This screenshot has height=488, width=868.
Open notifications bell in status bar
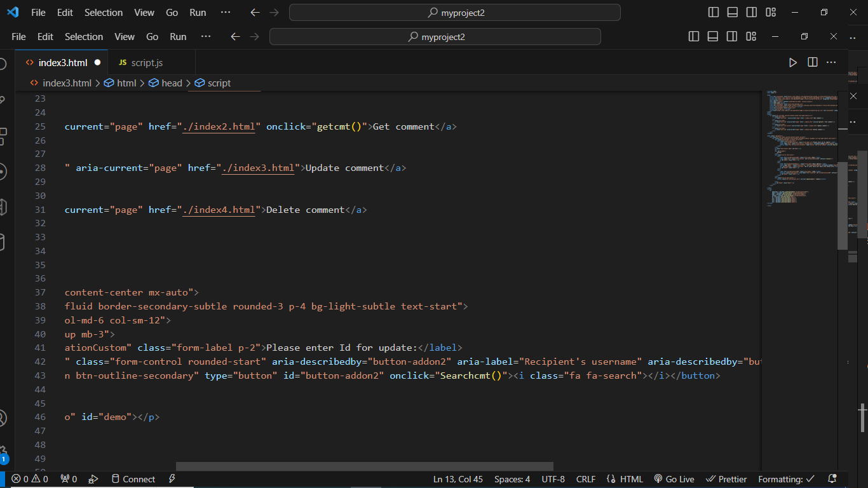[x=832, y=479]
